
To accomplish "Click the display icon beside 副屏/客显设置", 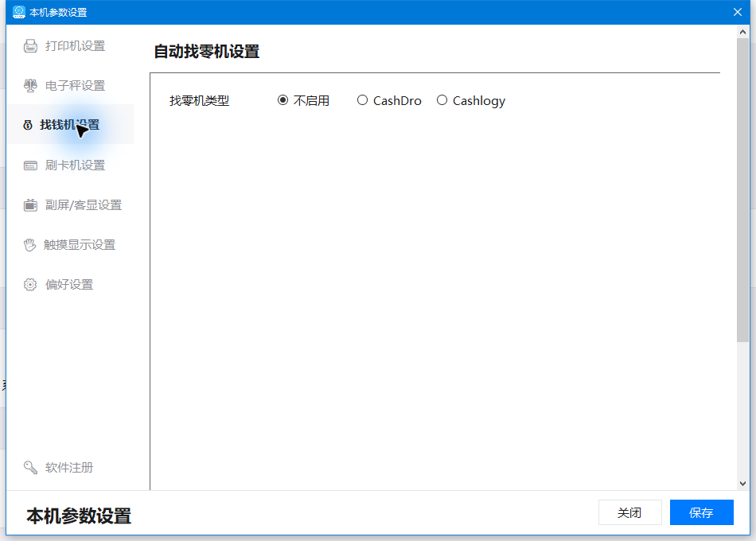I will (30, 205).
